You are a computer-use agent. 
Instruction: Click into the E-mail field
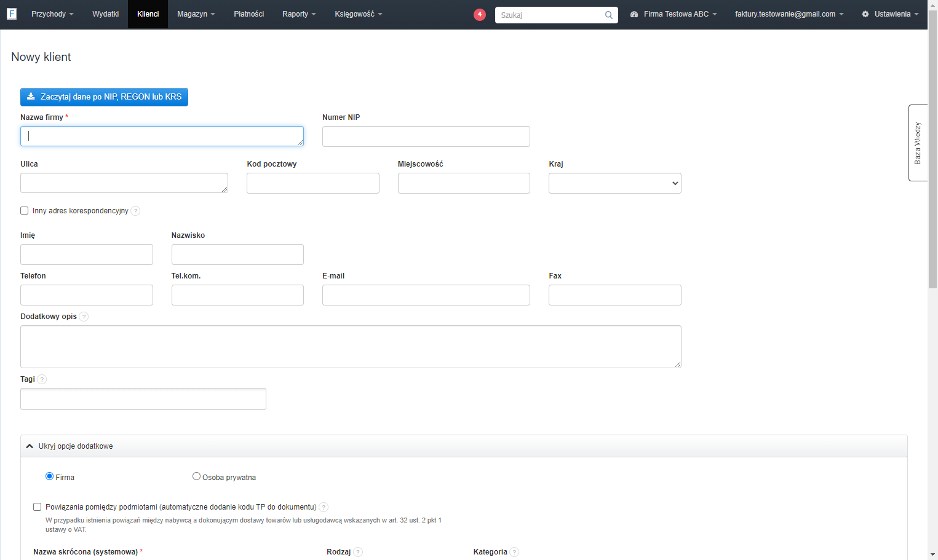[x=426, y=295]
